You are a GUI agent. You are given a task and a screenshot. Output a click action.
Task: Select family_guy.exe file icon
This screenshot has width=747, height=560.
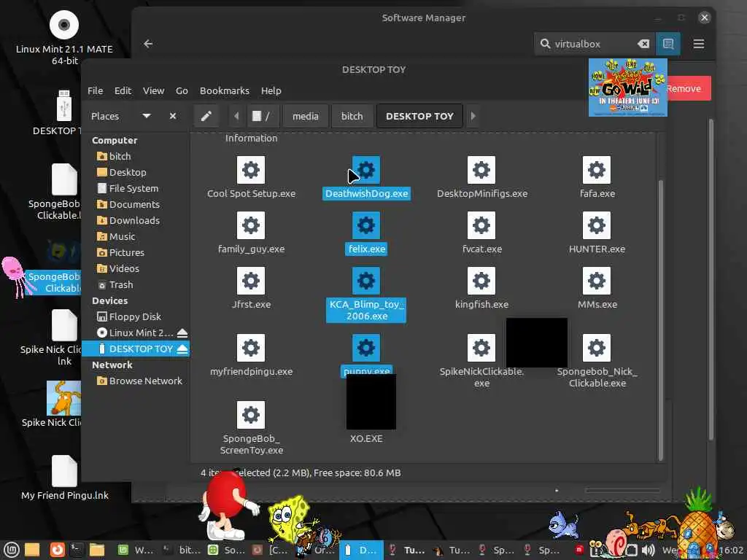(251, 225)
